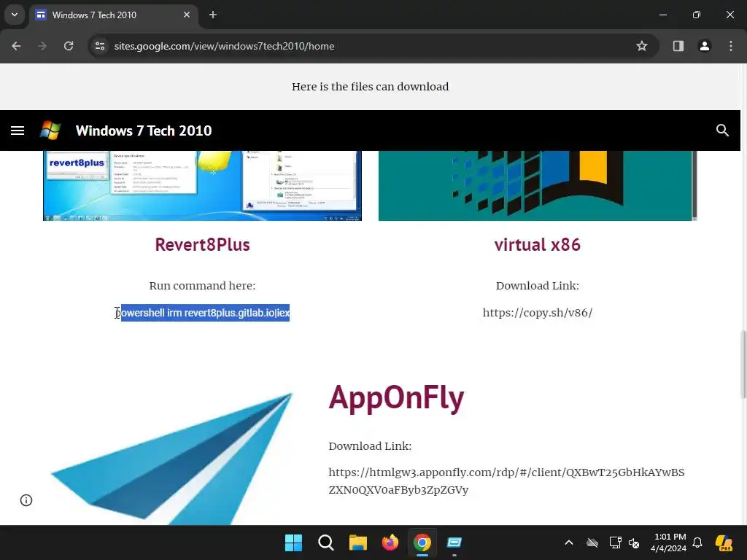The height and width of the screenshot is (560, 747).
Task: Open a new browser tab
Action: coord(213,15)
